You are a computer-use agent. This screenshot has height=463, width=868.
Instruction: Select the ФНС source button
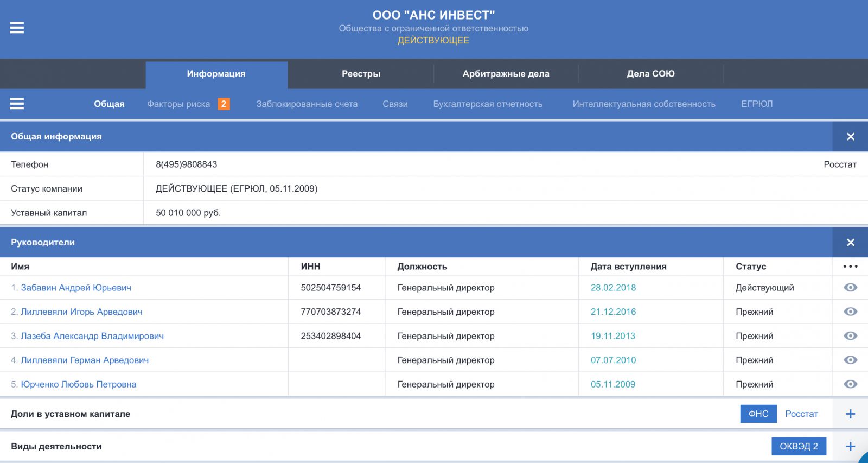pos(758,414)
